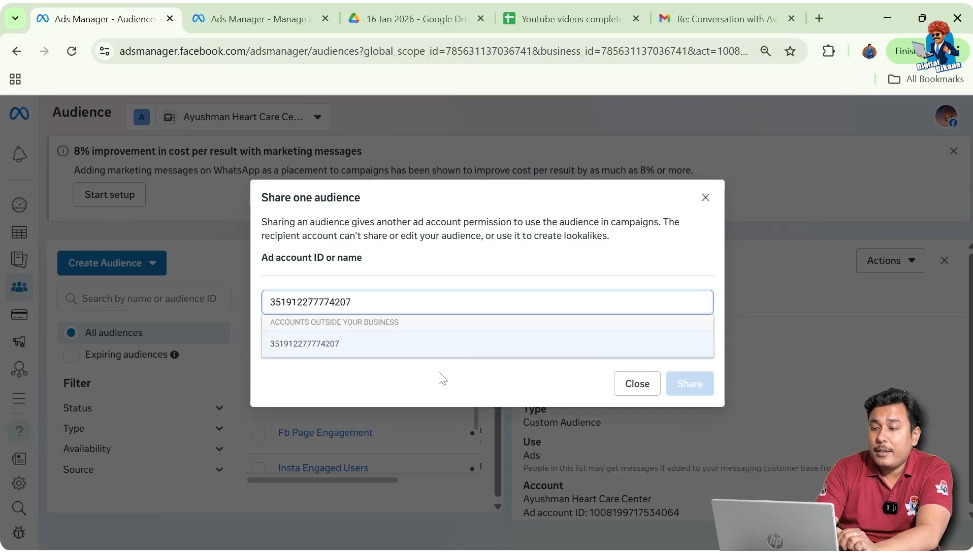Open Advertising megaphone icon in sidebar

[19, 341]
